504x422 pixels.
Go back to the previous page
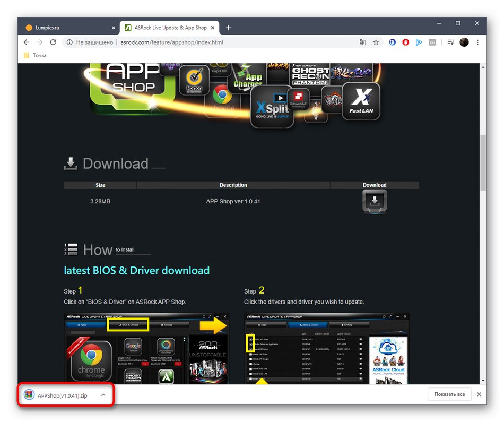tap(27, 42)
